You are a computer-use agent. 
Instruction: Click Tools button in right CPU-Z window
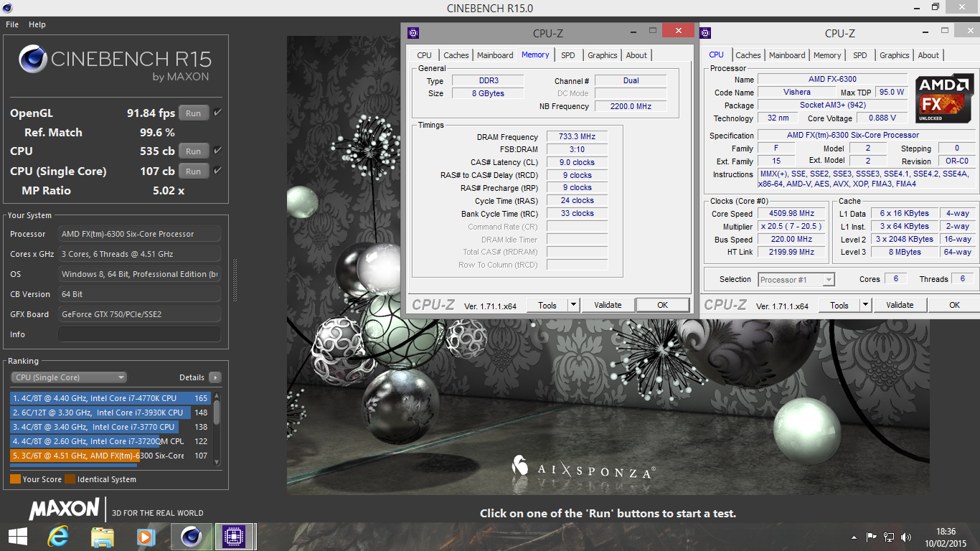coord(839,305)
